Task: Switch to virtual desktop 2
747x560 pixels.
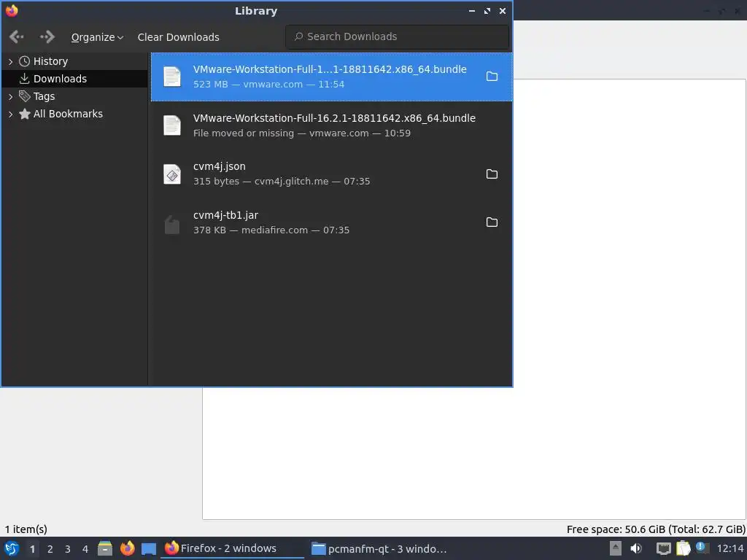Action: point(50,549)
